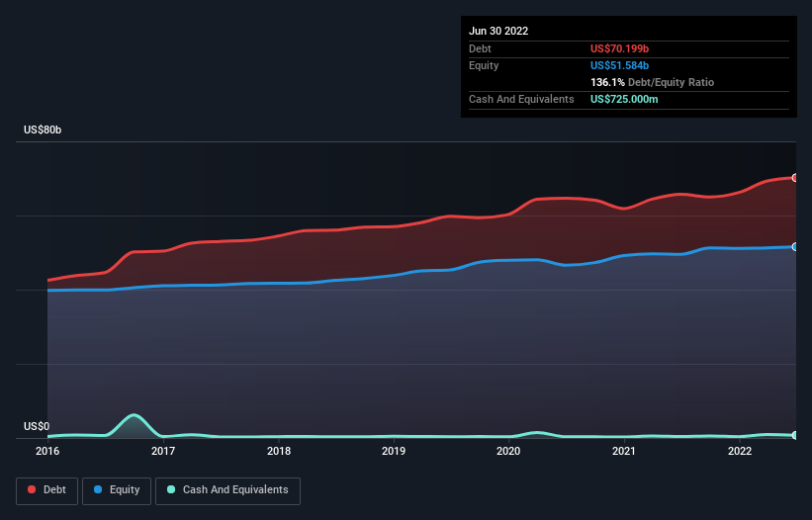This screenshot has width=812, height=520.
Task: Click the Jun 30 2022 tooltip date
Action: point(498,31)
